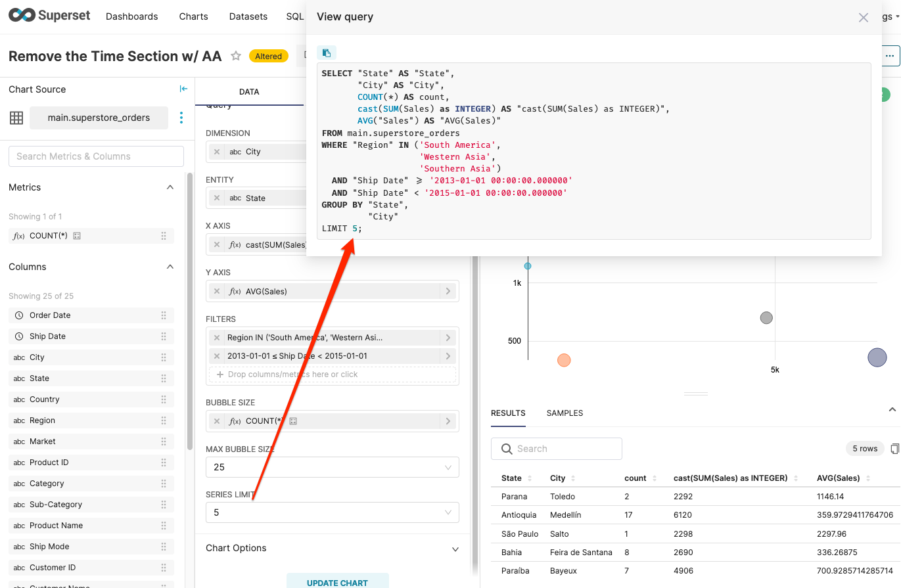Open the Charts menu
This screenshot has width=901, height=588.
pyautogui.click(x=194, y=16)
